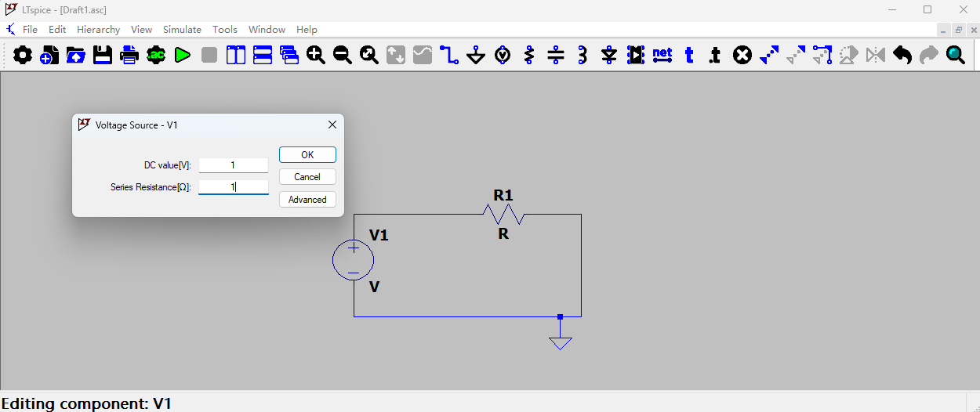Click into the Series Resistance field
This screenshot has height=412, width=980.
(x=234, y=187)
